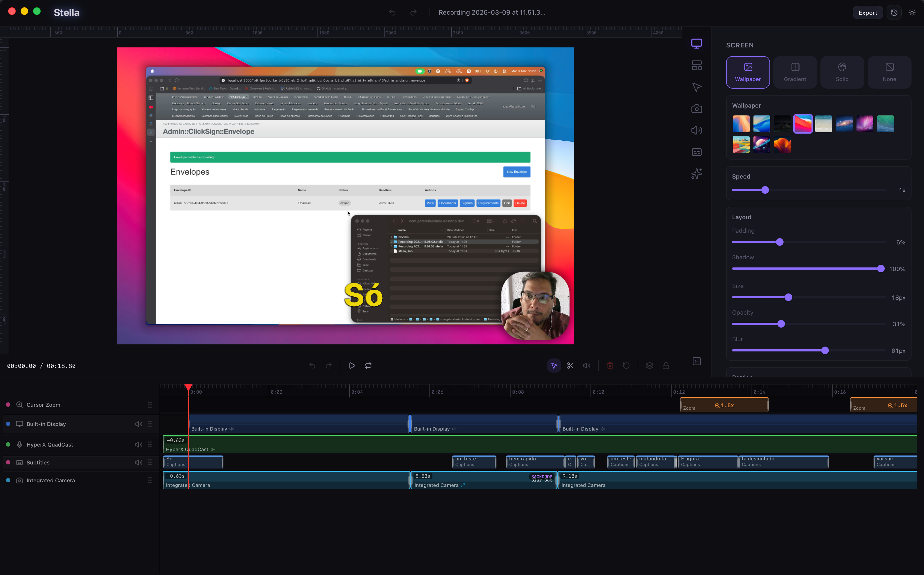Viewport: 924px width, 575px height.
Task: Open the captions settings panel icon
Action: pyautogui.click(x=697, y=152)
